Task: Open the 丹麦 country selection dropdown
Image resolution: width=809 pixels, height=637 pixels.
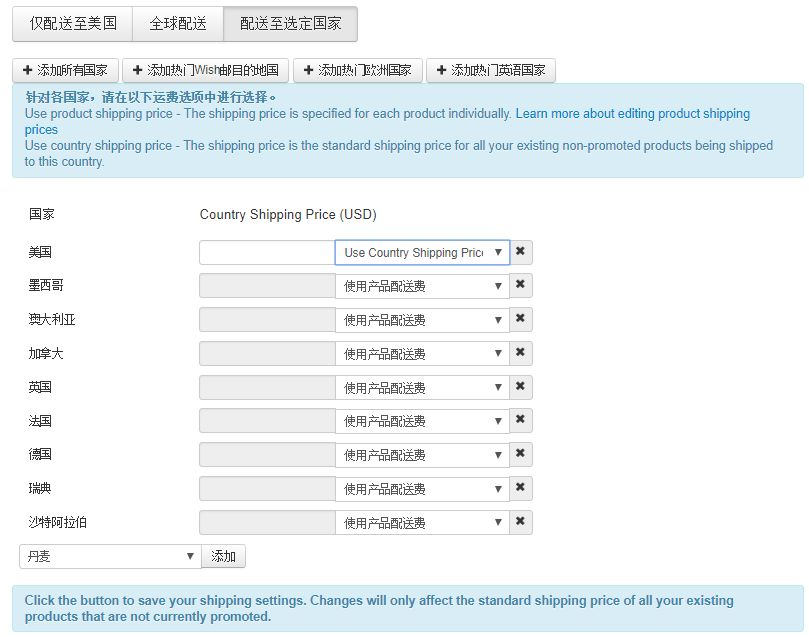Action: (x=110, y=556)
